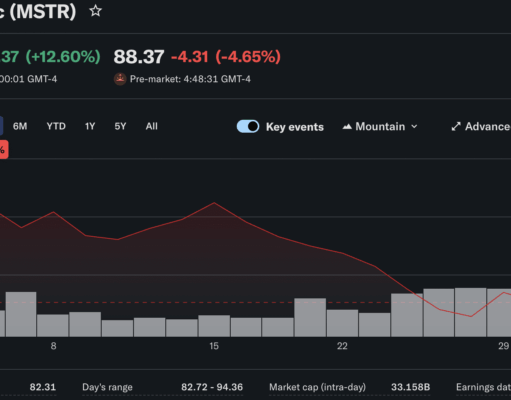Click the 22 date axis label
This screenshot has height=400, width=511.
pyautogui.click(x=342, y=346)
